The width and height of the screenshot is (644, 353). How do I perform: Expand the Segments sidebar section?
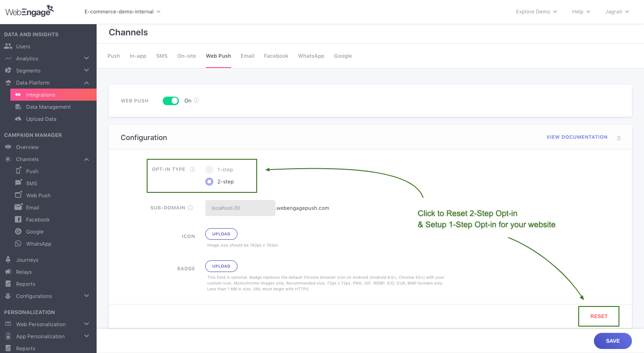point(86,70)
